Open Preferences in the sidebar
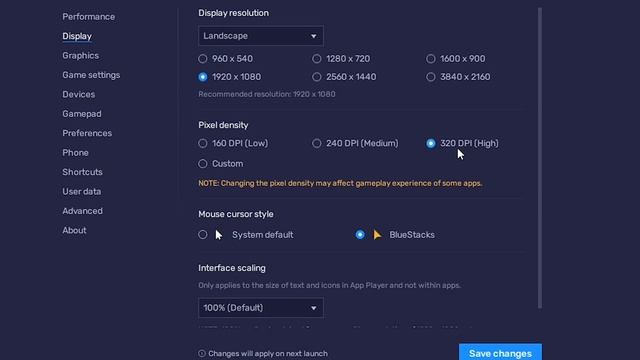This screenshot has height=360, width=640. pos(87,133)
